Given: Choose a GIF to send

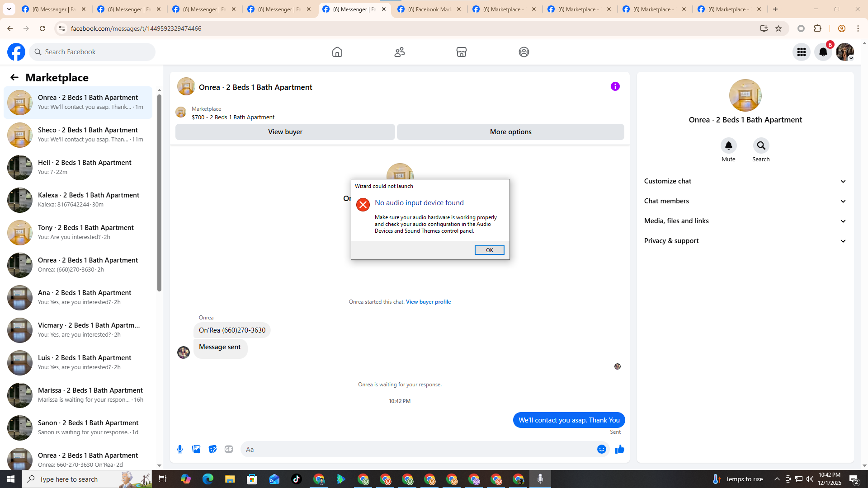Looking at the screenshot, I should pos(229,449).
